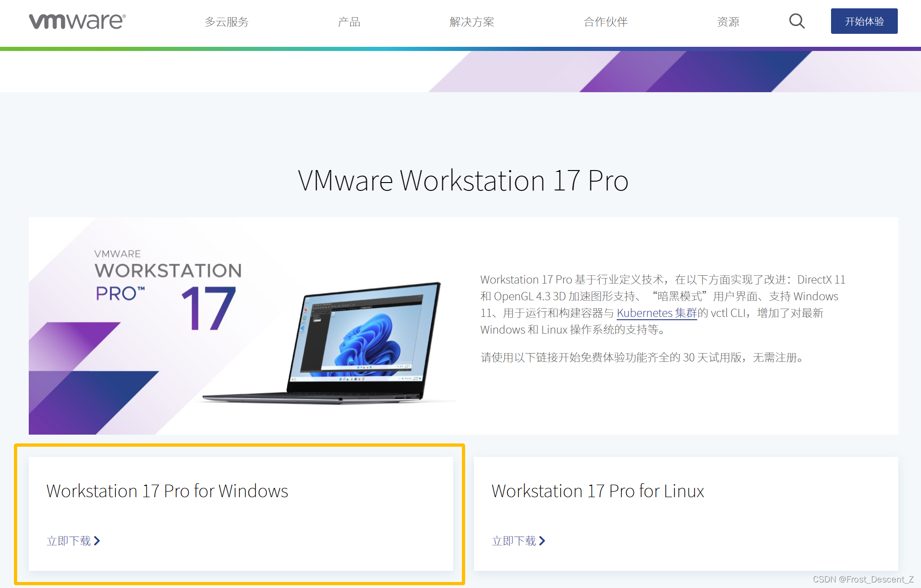
Task: Open the 解决方案 menu
Action: [x=472, y=22]
